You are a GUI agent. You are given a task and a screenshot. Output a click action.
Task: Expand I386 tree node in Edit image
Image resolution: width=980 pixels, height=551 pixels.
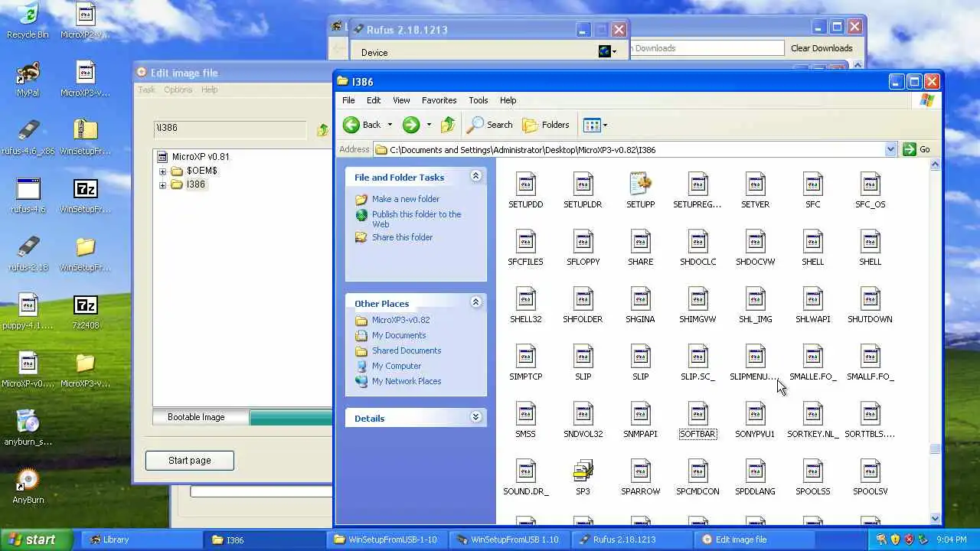[x=162, y=184]
